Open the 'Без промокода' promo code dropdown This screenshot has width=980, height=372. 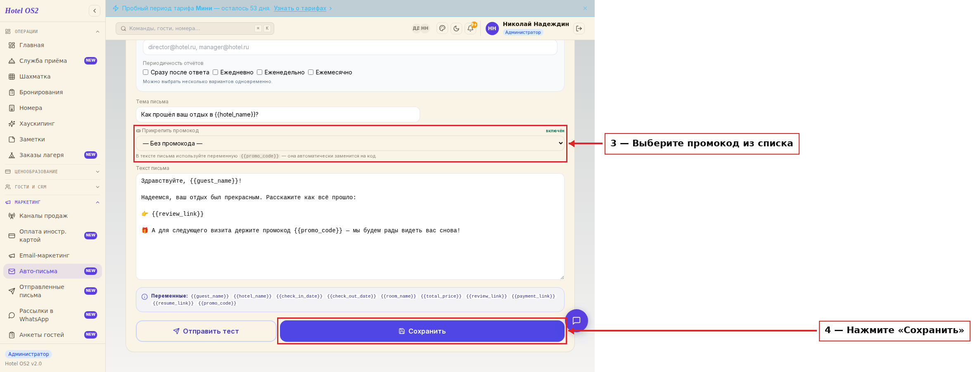(350, 143)
